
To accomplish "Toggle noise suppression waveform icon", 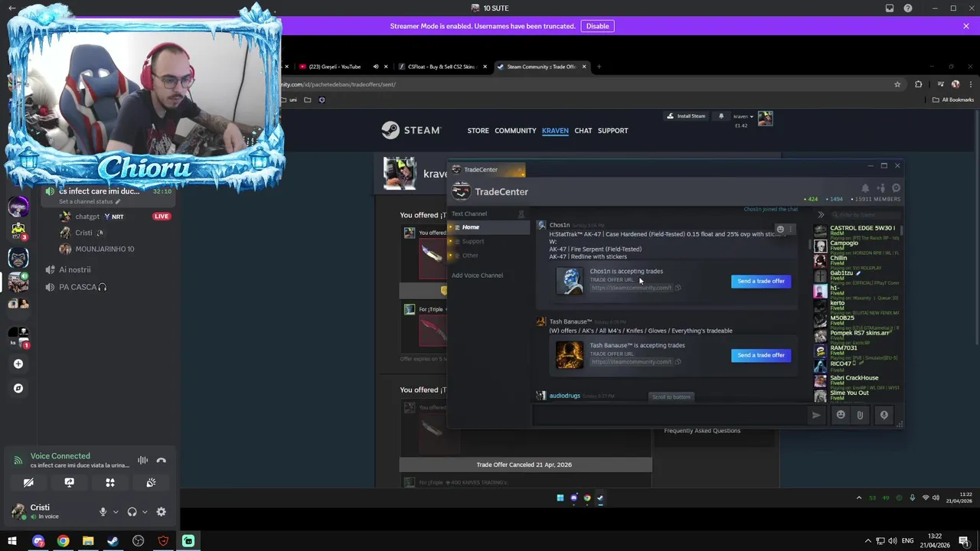I will pos(142,461).
